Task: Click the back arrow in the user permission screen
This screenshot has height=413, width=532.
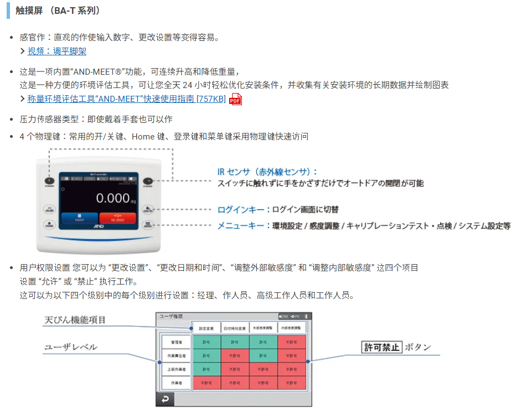Action: (164, 400)
